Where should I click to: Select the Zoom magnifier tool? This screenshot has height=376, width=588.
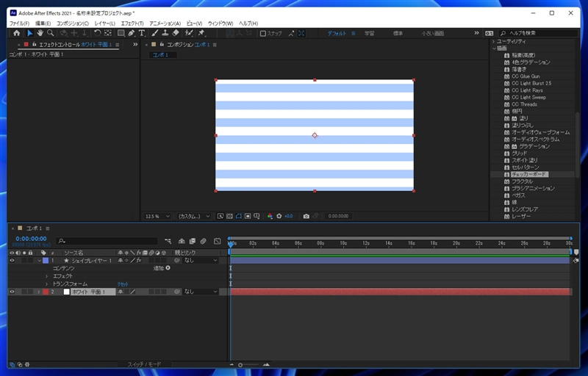50,33
